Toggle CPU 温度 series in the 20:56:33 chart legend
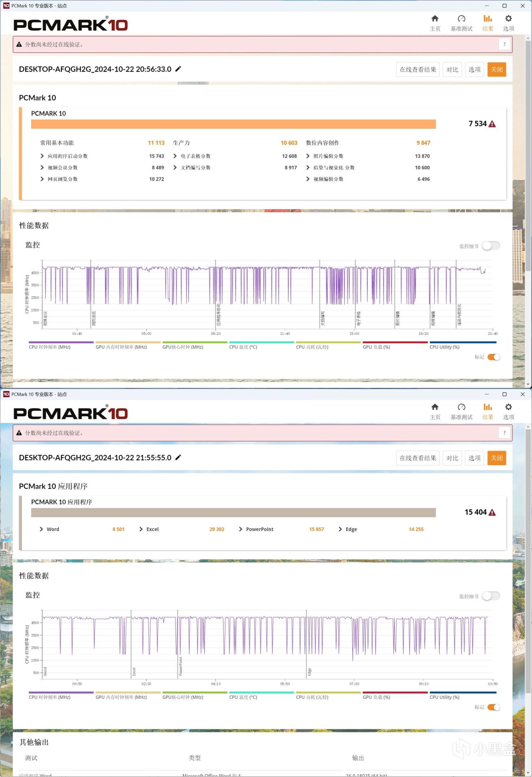Image resolution: width=532 pixels, height=777 pixels. [261, 345]
